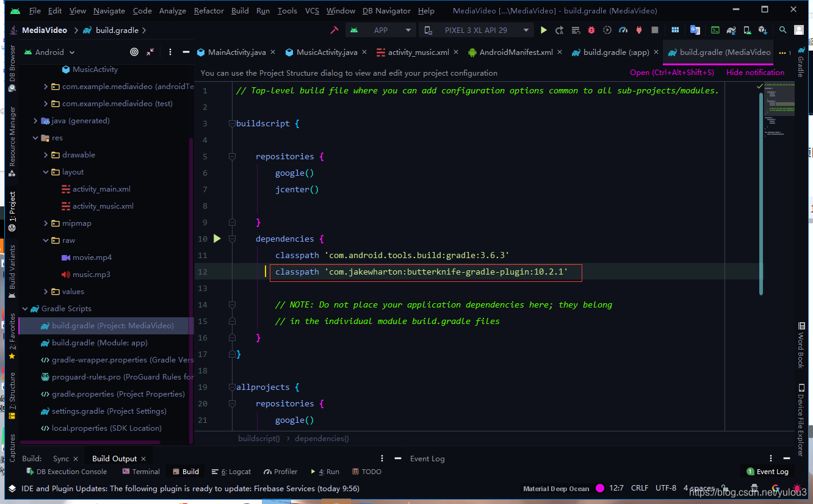The height and width of the screenshot is (504, 813).
Task: Open the APP run configuration dropdown
Action: click(x=380, y=30)
